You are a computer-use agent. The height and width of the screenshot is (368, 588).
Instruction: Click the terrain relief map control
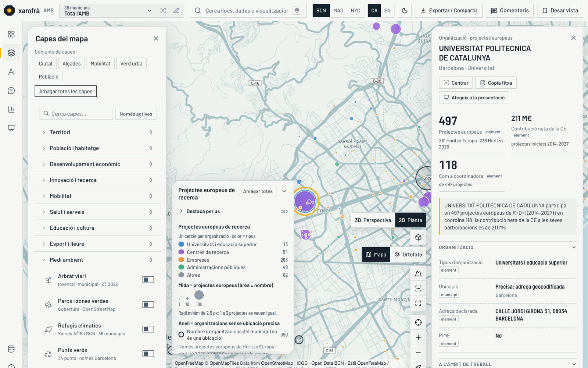[x=418, y=273]
